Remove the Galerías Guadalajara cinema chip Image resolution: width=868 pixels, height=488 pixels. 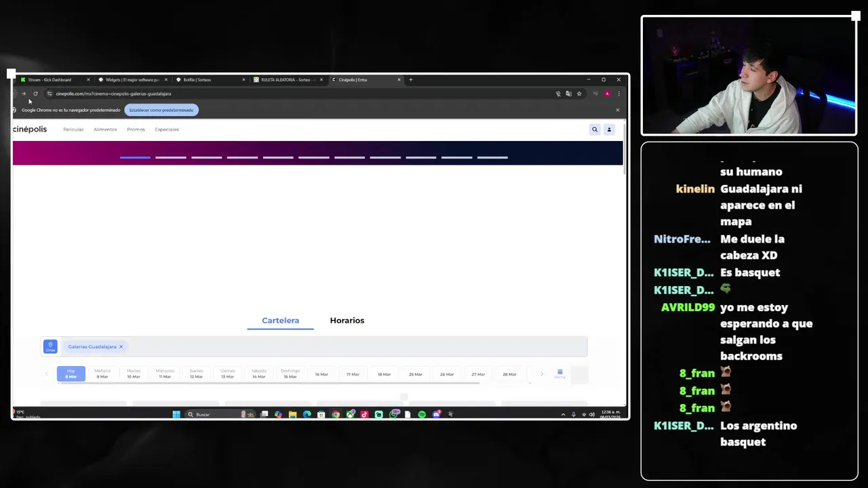[x=121, y=346]
